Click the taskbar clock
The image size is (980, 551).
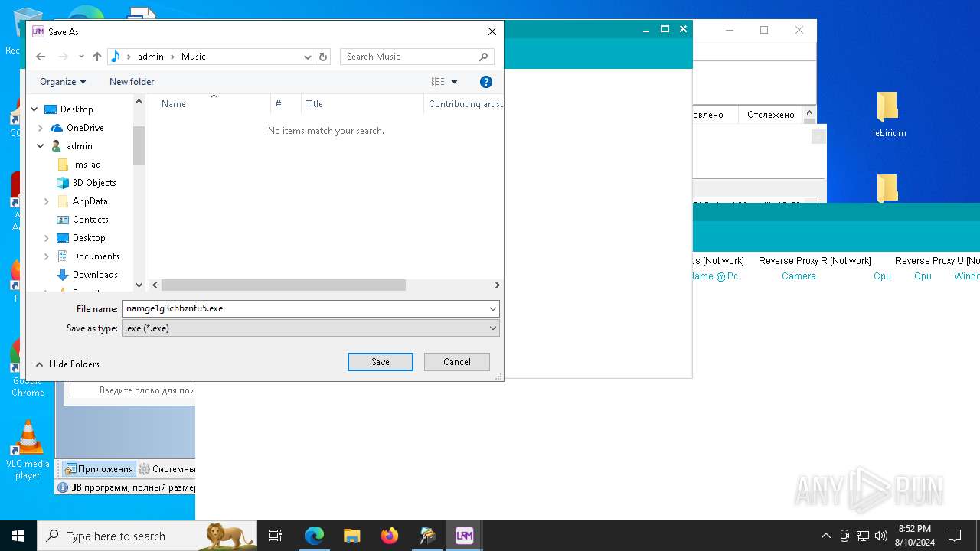(x=914, y=536)
